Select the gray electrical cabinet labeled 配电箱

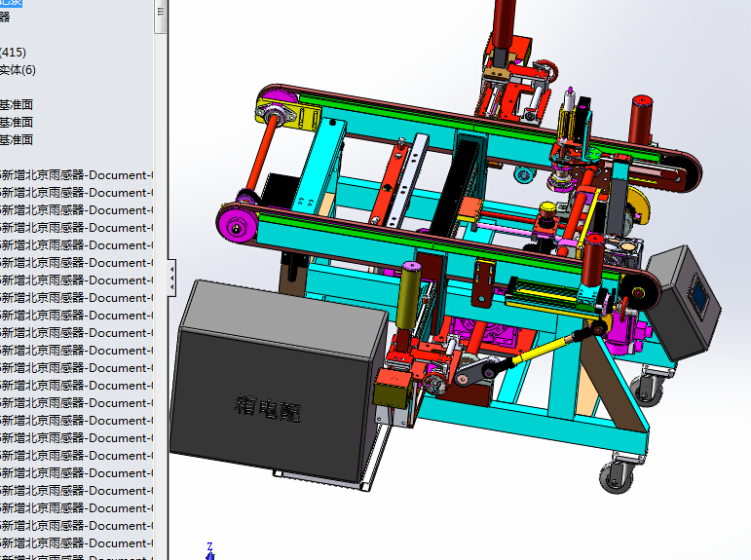pos(278,383)
